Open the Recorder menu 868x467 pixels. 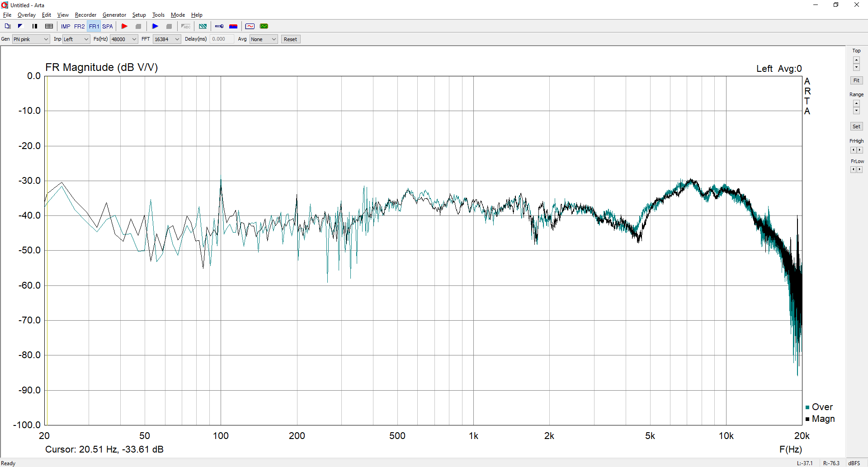pyautogui.click(x=86, y=15)
